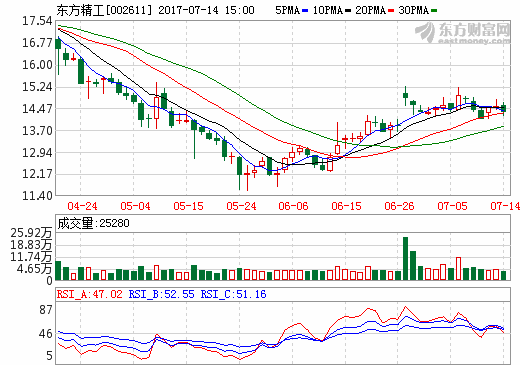
Task: Click price axis value 13.70
Action: (37, 130)
